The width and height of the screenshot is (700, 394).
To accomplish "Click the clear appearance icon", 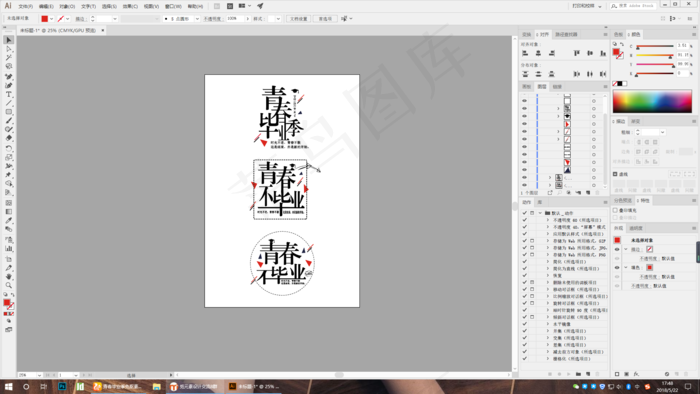I will coord(667,374).
